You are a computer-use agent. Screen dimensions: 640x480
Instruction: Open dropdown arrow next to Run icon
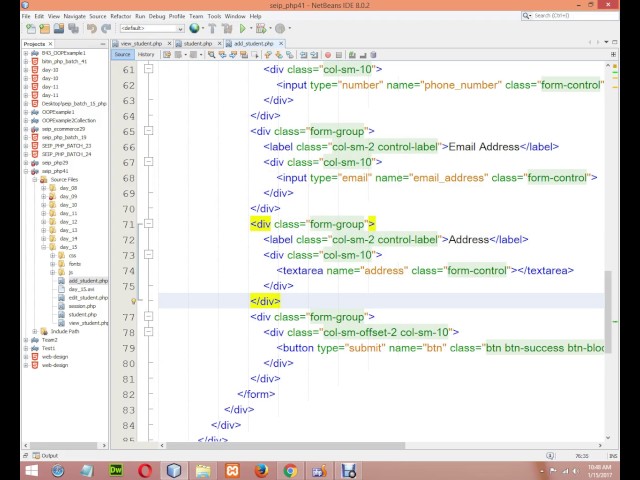coord(251,28)
